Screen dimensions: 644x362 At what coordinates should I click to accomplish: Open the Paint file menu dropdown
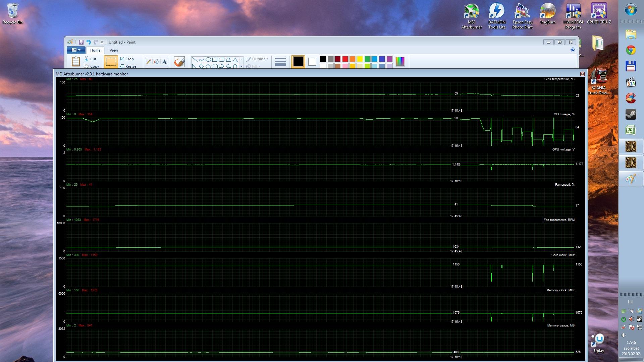[x=76, y=50]
